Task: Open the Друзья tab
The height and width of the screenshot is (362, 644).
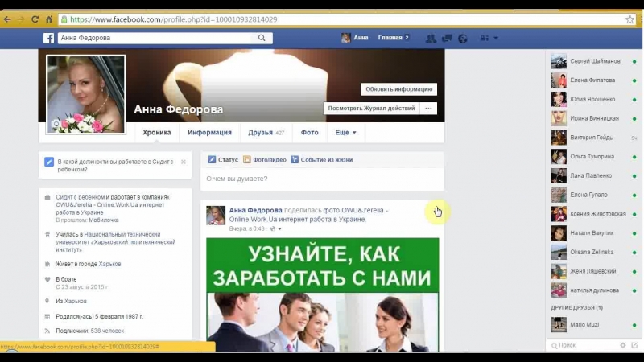Action: [x=266, y=133]
